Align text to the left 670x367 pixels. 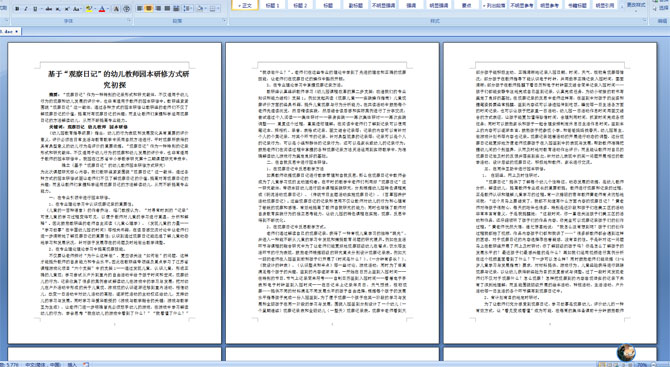coord(139,9)
